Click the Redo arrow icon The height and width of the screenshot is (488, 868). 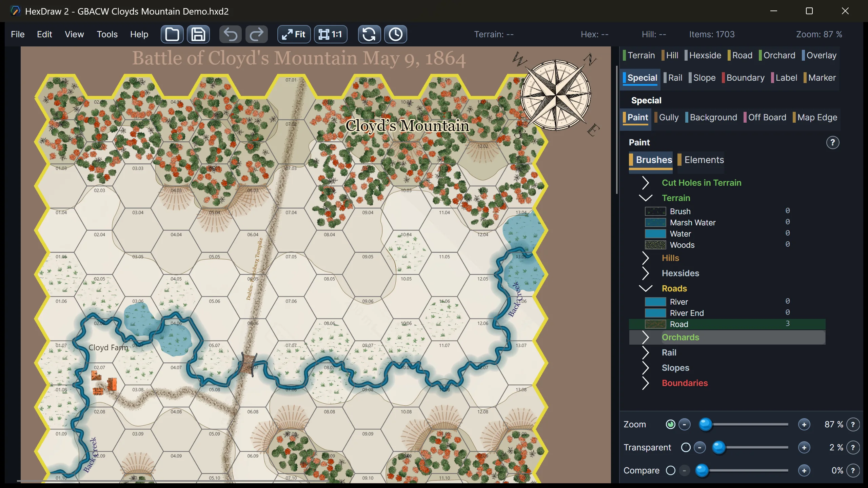pyautogui.click(x=257, y=34)
